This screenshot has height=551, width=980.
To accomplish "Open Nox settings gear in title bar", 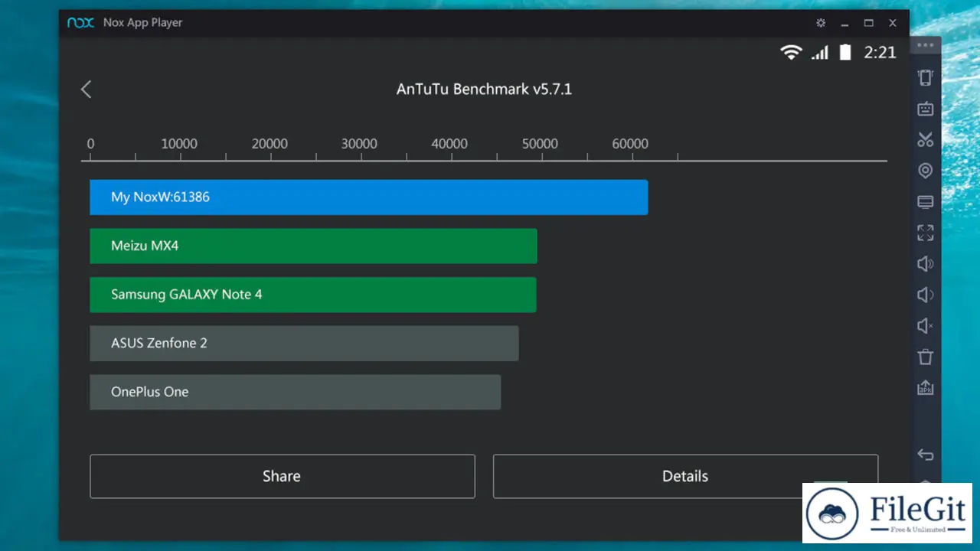I will tap(821, 23).
